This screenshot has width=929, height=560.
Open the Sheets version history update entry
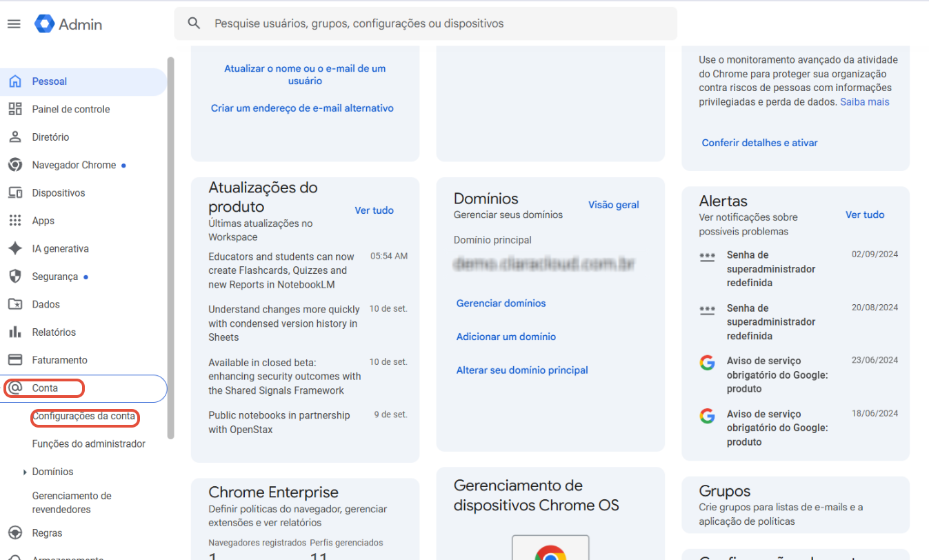coord(308,323)
